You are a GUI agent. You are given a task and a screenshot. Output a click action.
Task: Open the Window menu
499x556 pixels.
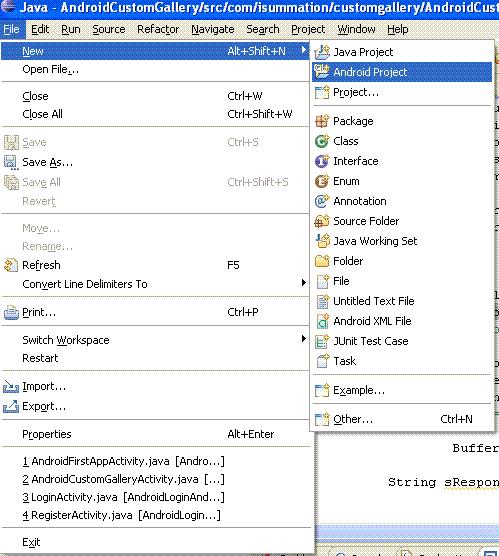click(356, 29)
